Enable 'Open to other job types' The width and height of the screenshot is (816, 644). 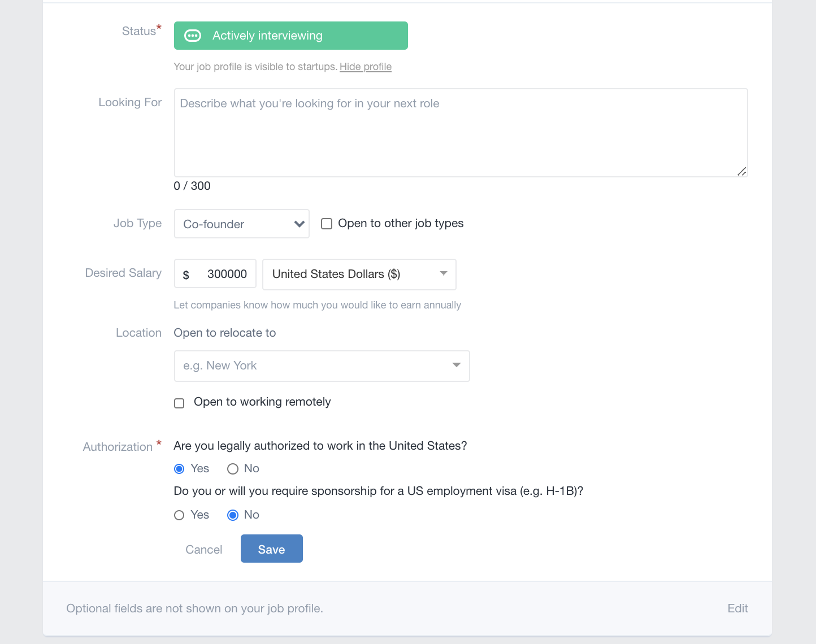(327, 224)
